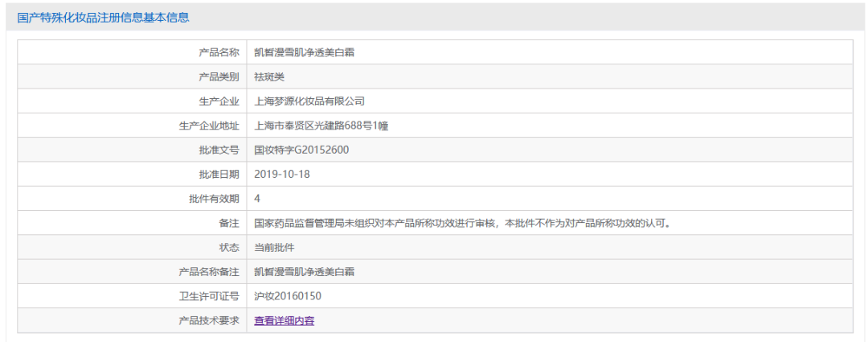Select manufacturer 上海梦源化妆品有限公司
The width and height of the screenshot is (868, 342).
[309, 101]
